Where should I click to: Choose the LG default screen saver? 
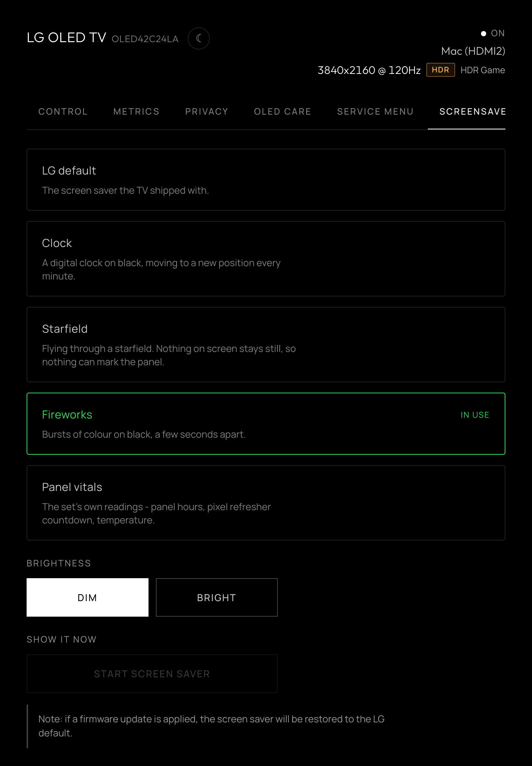click(266, 180)
